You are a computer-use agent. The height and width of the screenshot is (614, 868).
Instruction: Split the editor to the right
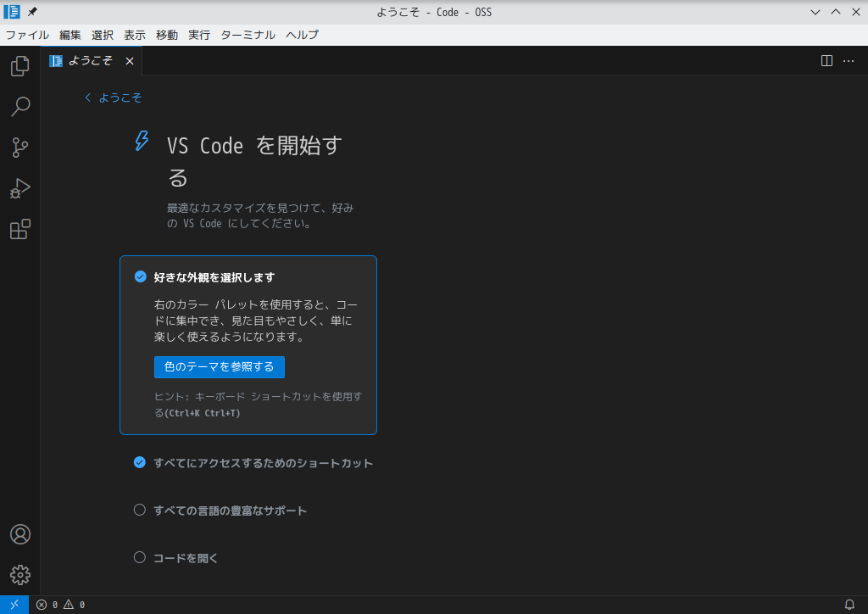[826, 61]
